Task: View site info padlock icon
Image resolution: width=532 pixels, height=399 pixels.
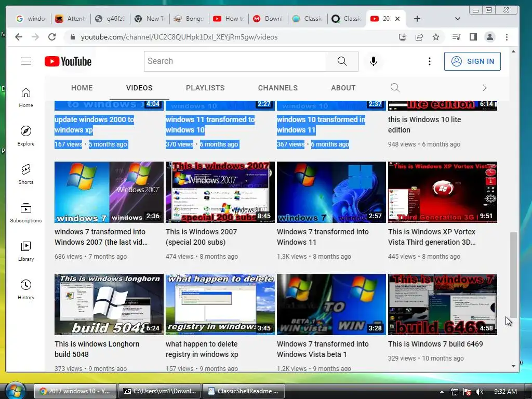Action: click(x=72, y=37)
